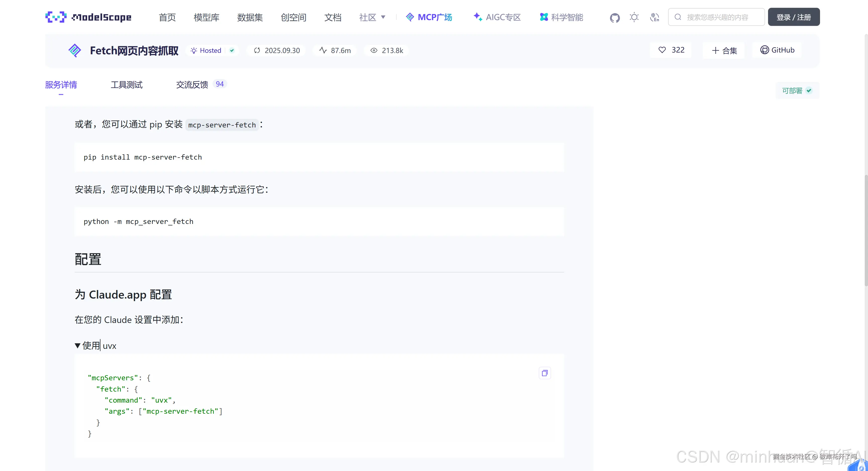Click the Hosted status badge
868x471 pixels.
tap(210, 51)
